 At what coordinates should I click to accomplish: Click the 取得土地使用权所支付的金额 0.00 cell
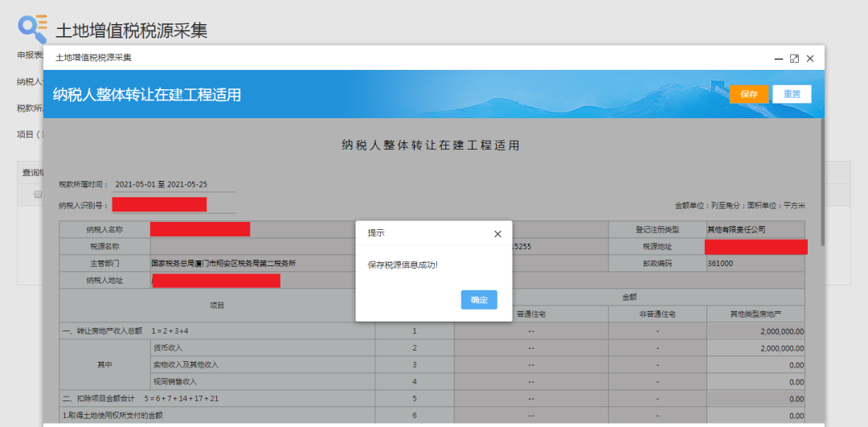pos(755,416)
